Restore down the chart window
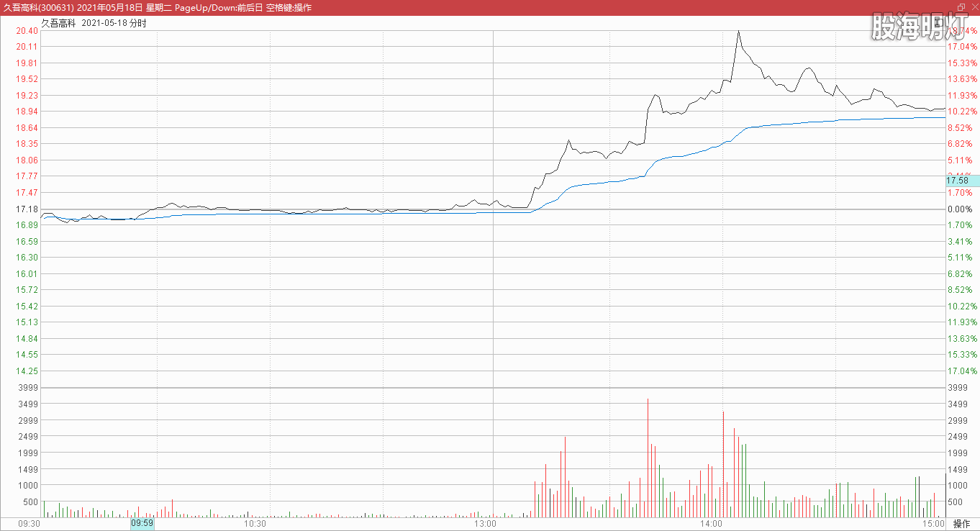Screen dimensions: 980x531 pos(961,7)
